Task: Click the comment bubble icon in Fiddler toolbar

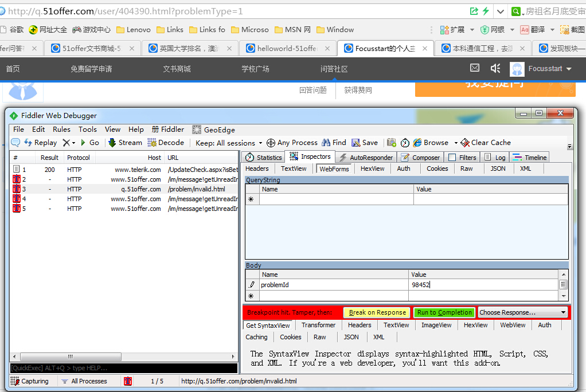Action: (15, 142)
